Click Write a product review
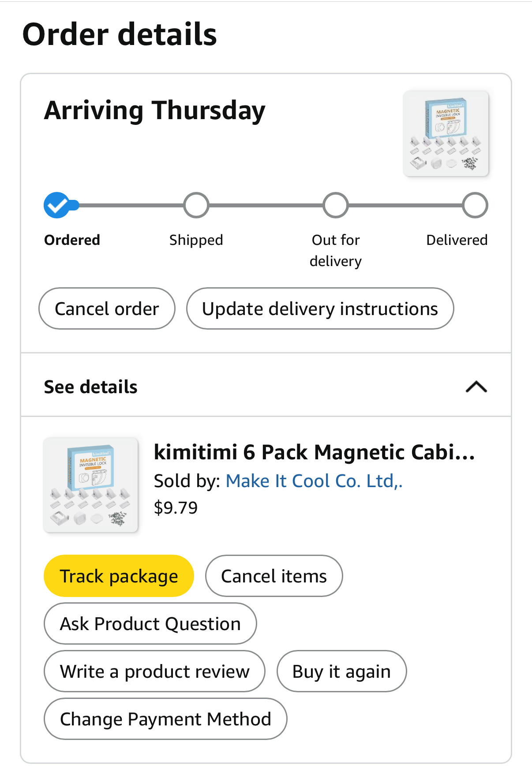Image resolution: width=532 pixels, height=766 pixels. [x=154, y=672]
